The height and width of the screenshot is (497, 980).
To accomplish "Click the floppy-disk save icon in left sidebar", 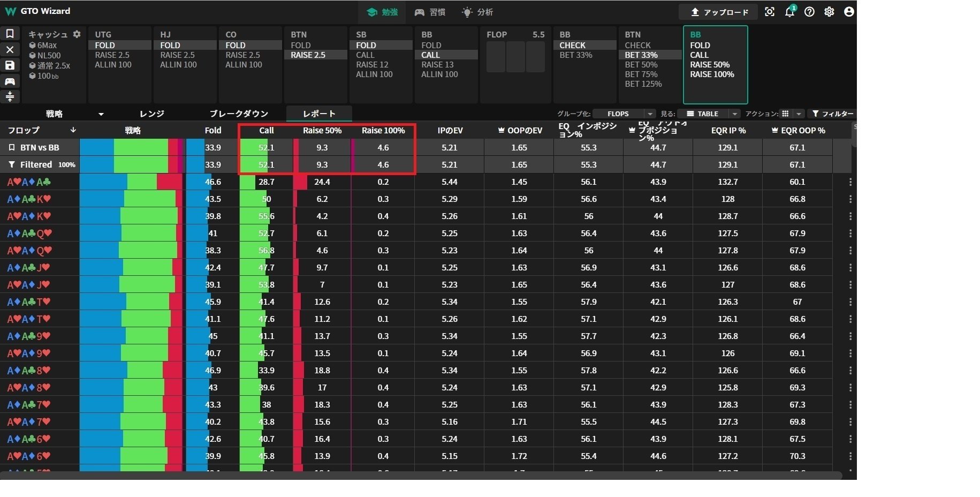I will [10, 65].
